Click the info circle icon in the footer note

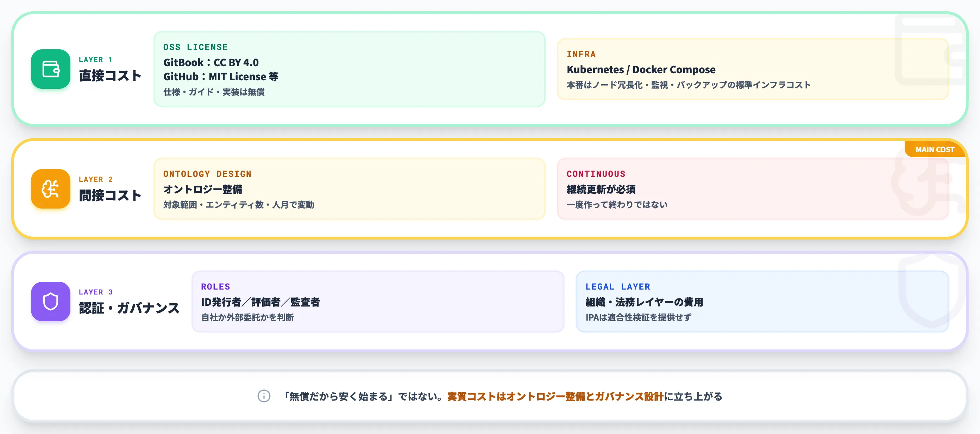point(264,396)
